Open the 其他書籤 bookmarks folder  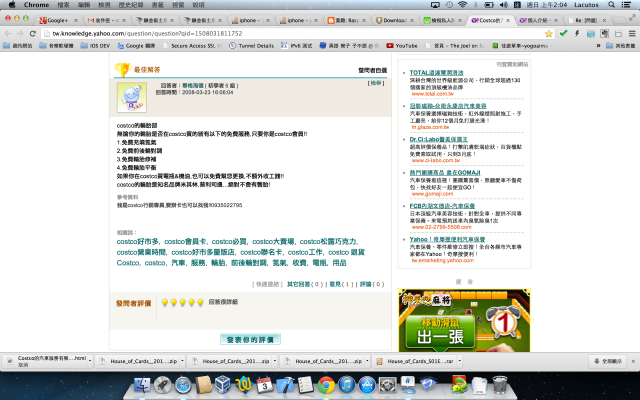click(620, 46)
